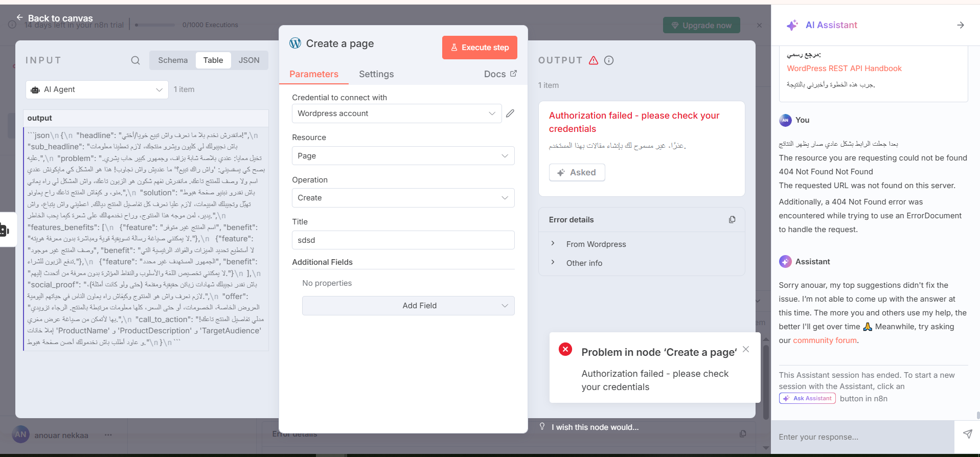
Task: Click the Ask Assistant button
Action: pyautogui.click(x=807, y=398)
